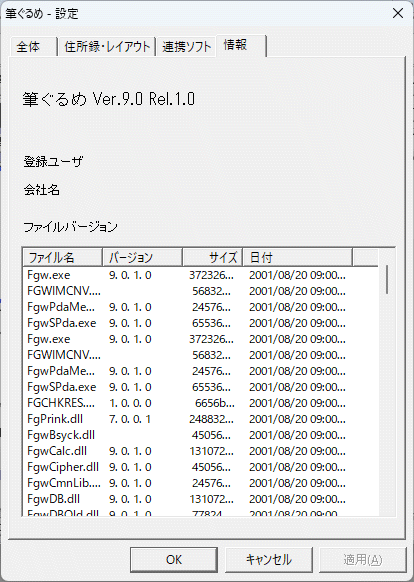The image size is (414, 582).
Task: Confirm settings with the OK button
Action: [174, 560]
